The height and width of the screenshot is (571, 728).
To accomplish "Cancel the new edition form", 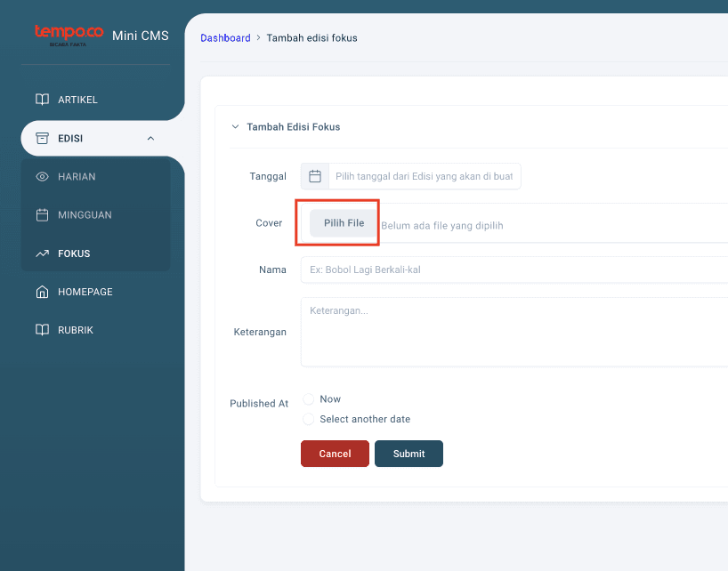I will tap(335, 454).
